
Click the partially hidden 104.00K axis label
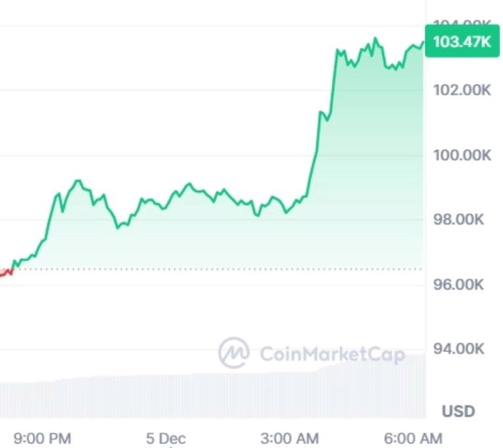click(462, 23)
